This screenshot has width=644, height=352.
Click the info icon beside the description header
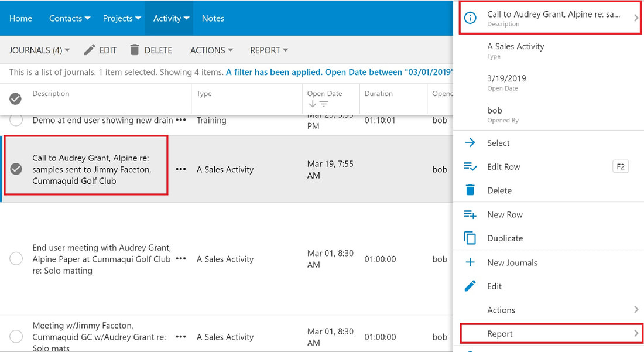[470, 18]
